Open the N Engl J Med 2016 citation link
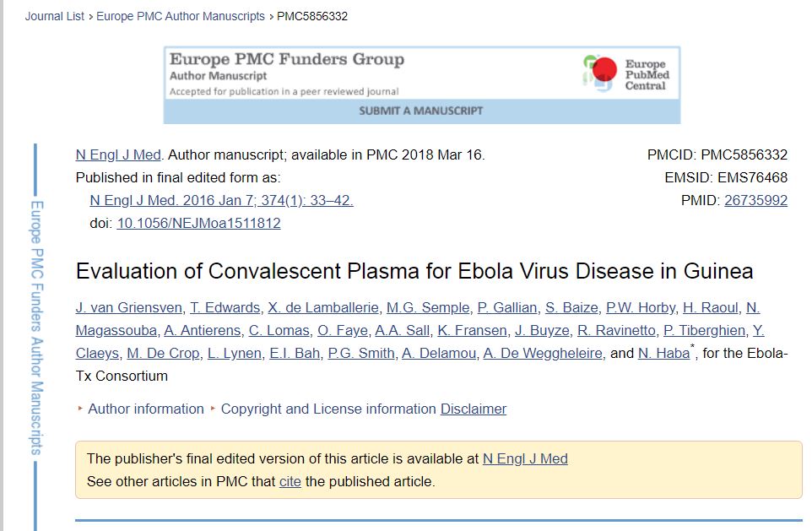Image resolution: width=812 pixels, height=531 pixels. 221,201
